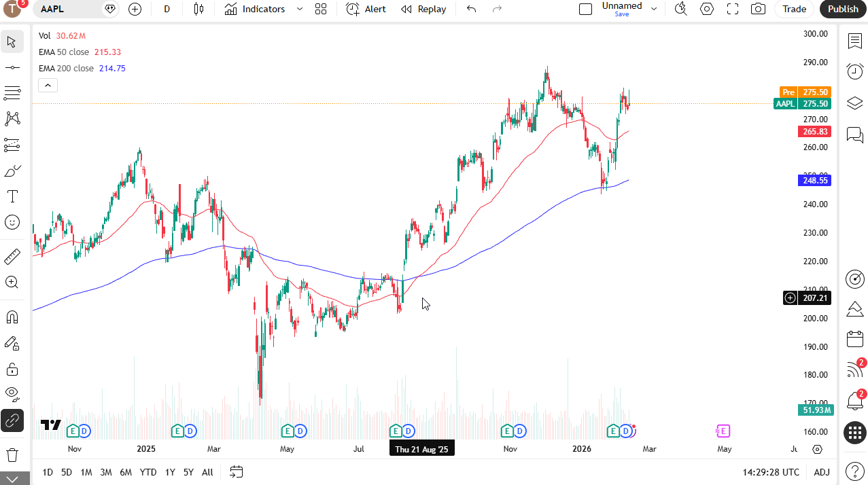The height and width of the screenshot is (485, 868).
Task: Open the forecasting and measurement tools
Action: point(12,145)
